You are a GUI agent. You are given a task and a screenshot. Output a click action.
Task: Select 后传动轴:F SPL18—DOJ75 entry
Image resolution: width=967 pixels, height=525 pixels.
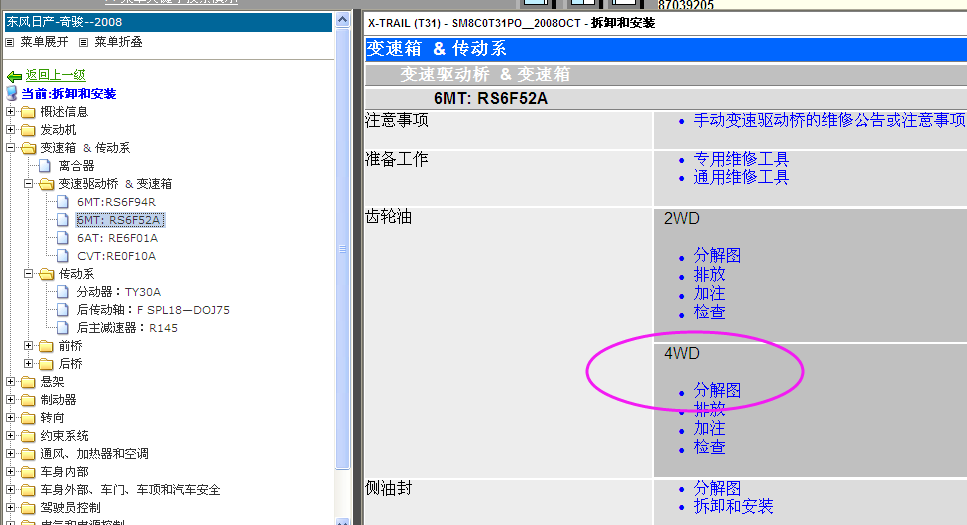click(153, 310)
